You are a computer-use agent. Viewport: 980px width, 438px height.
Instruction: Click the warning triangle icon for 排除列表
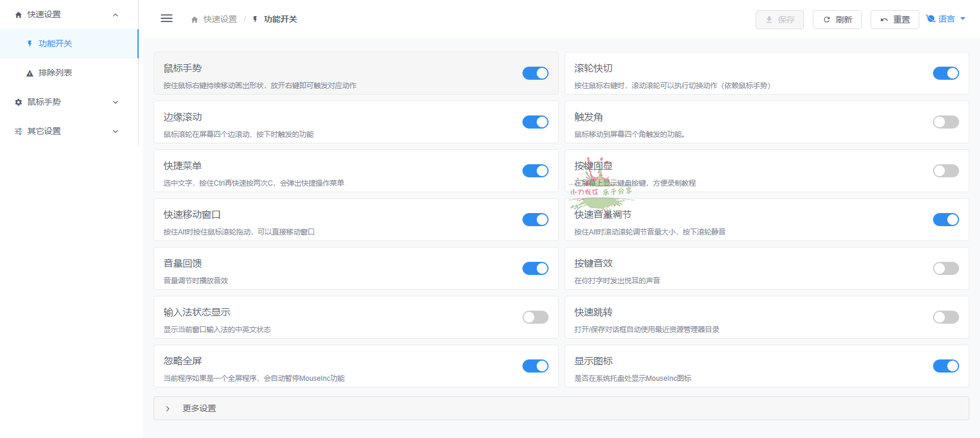tap(30, 73)
